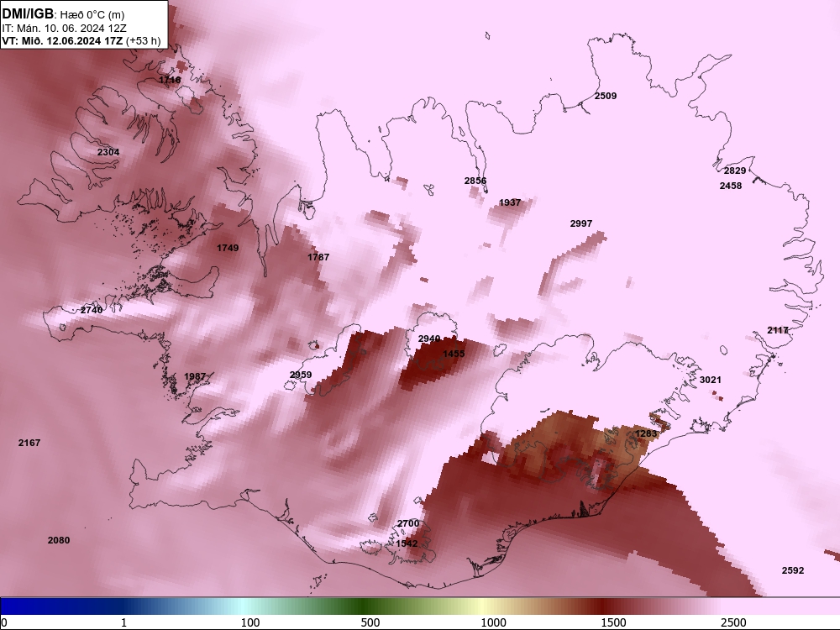Click the map value 1749
840x630 pixels.
point(228,248)
